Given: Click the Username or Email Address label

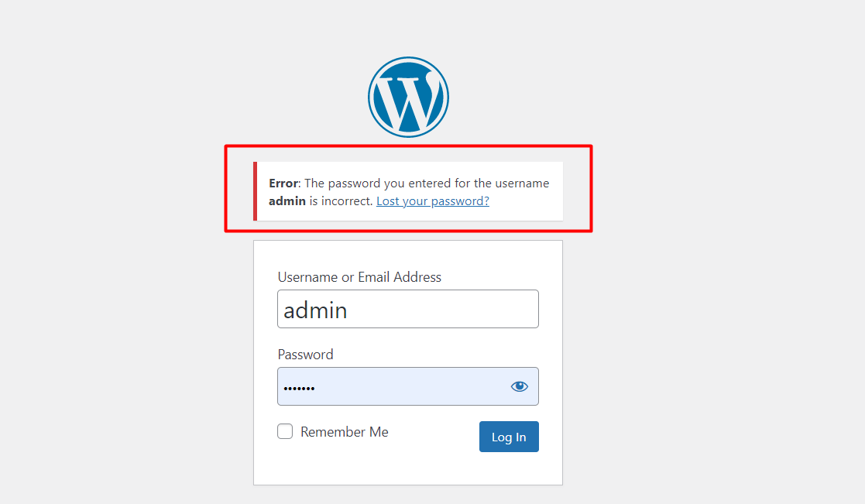Looking at the screenshot, I should (x=359, y=276).
